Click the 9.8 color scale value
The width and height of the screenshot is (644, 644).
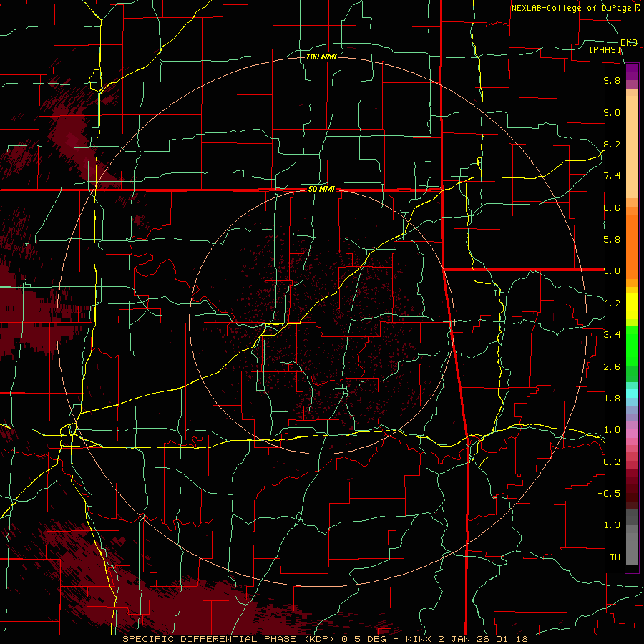(612, 80)
